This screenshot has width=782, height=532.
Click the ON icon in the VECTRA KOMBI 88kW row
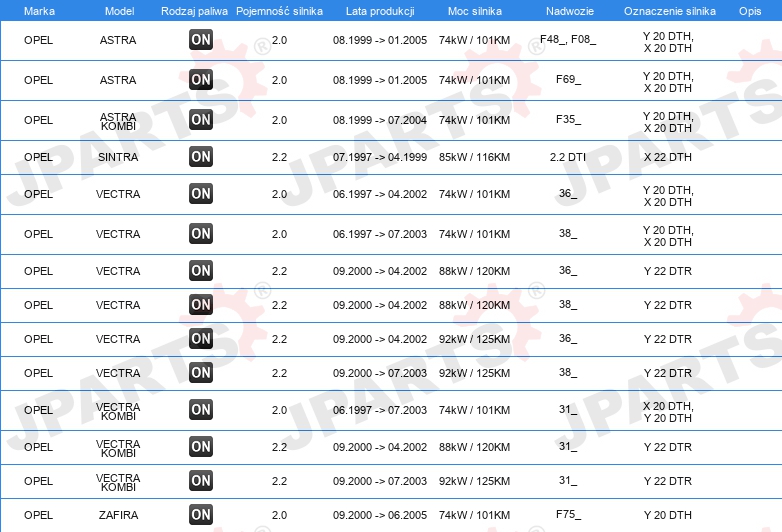click(201, 447)
